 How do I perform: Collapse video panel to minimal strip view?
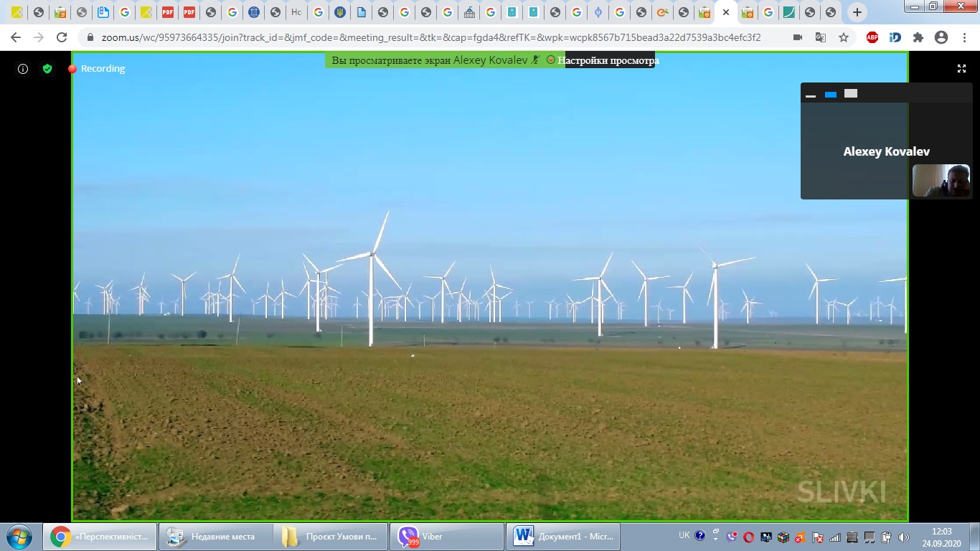pyautogui.click(x=811, y=94)
